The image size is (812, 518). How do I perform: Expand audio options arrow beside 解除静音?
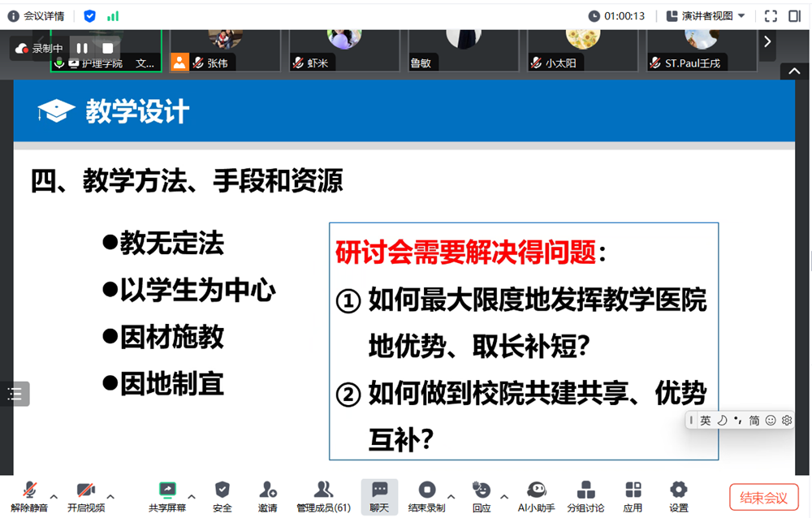[x=54, y=496]
